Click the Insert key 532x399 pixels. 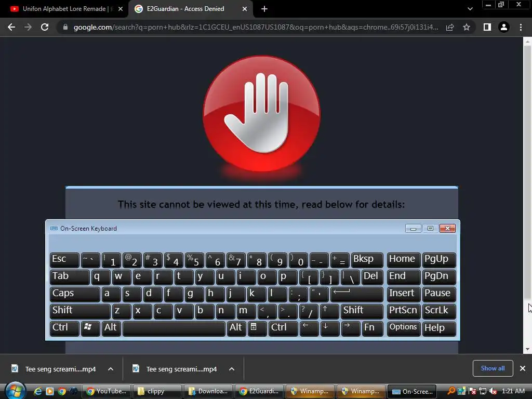tap(403, 294)
